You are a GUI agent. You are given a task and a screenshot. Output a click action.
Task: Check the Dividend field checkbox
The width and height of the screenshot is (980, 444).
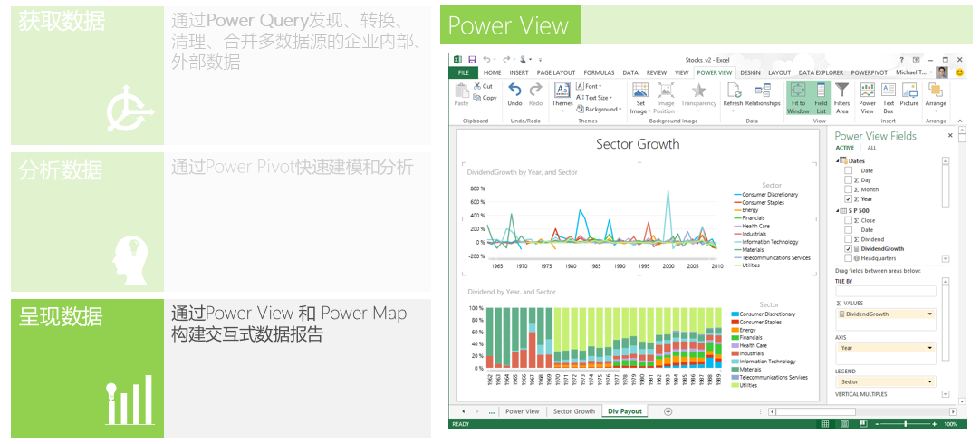[x=848, y=239]
